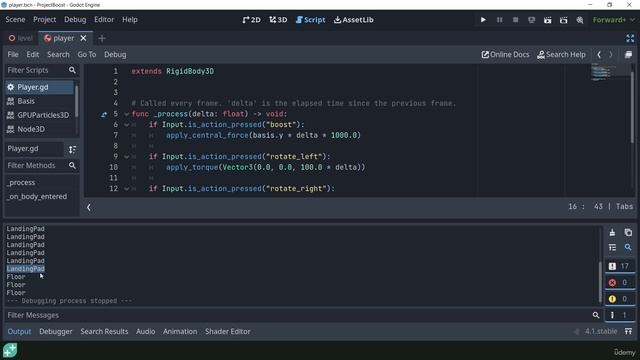The height and width of the screenshot is (360, 640).
Task: Open movie maker mode icon
Action: pos(580,20)
